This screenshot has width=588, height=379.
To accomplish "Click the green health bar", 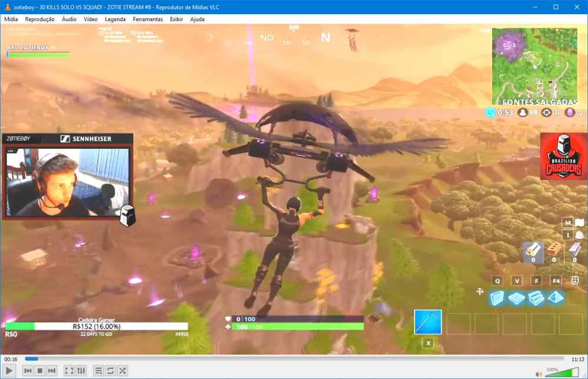I will click(298, 327).
